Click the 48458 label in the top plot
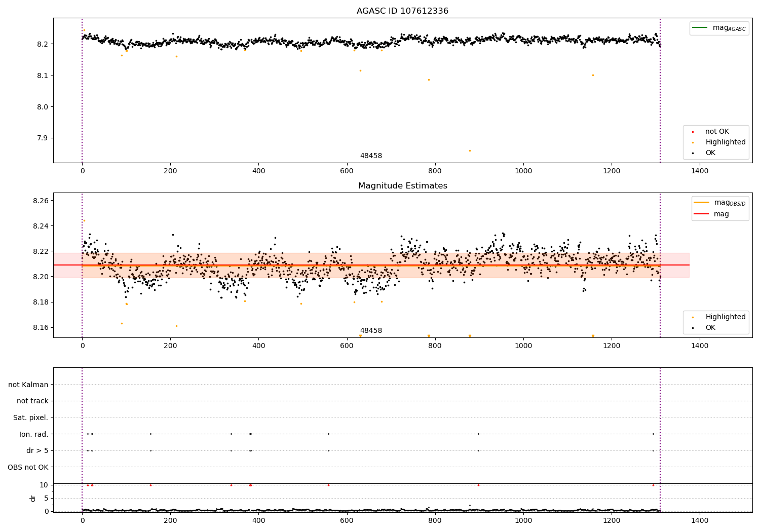Image resolution: width=760 pixels, height=532 pixels. [371, 156]
